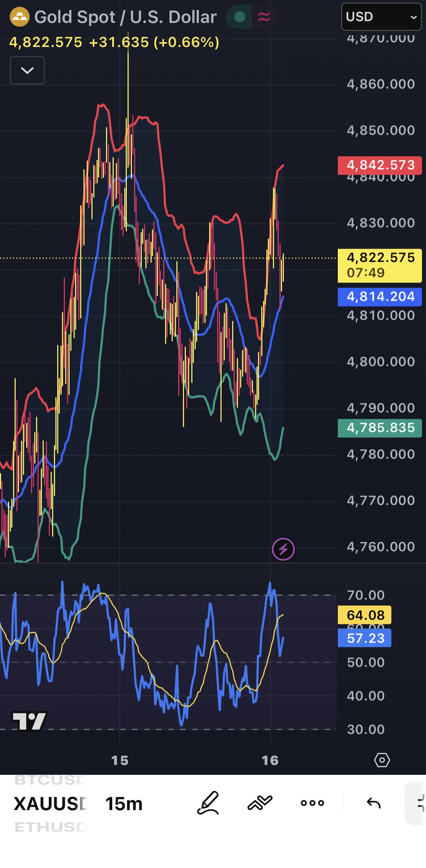Switch to ETHUSD symbol
This screenshot has height=868, width=426.
[50, 827]
